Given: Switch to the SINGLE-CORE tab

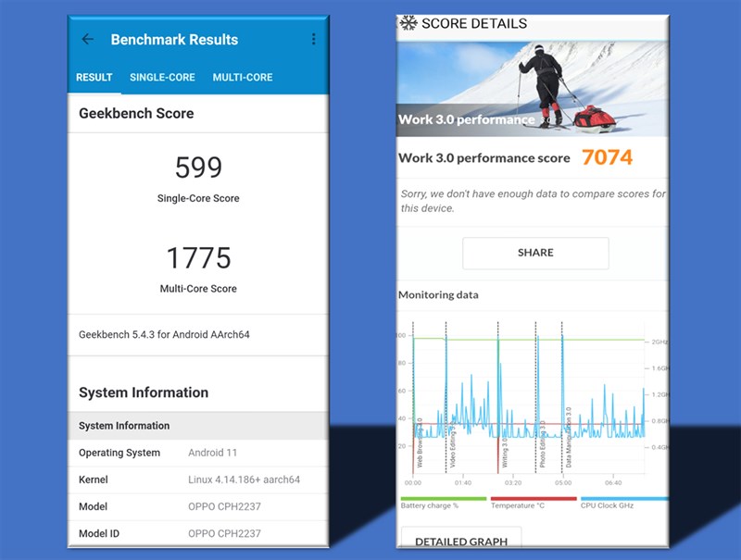Looking at the screenshot, I should coord(162,78).
